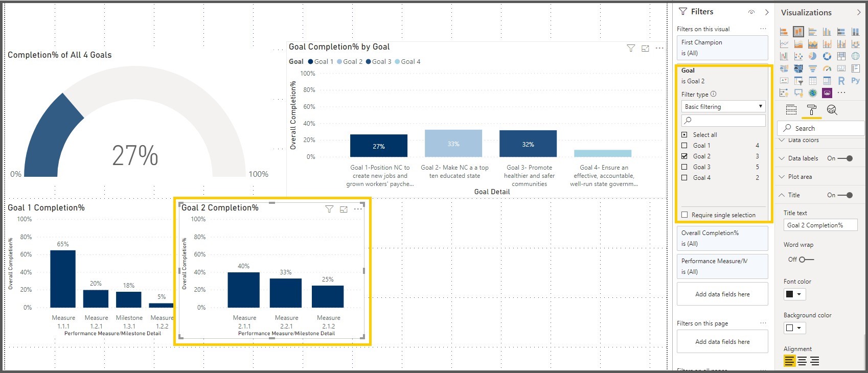The width and height of the screenshot is (868, 373).
Task: Uncheck the Goal 2 filter checkbox
Action: [684, 156]
